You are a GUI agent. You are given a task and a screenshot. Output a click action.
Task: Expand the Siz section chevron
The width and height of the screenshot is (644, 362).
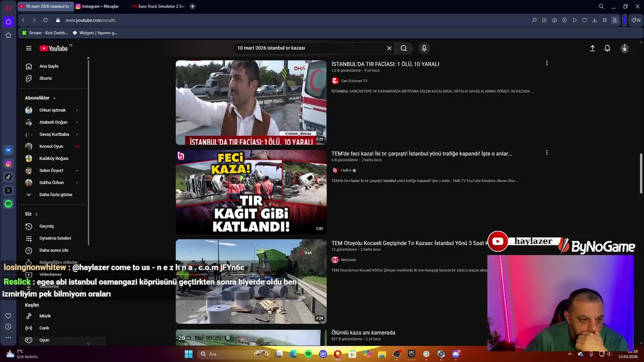[36, 214]
